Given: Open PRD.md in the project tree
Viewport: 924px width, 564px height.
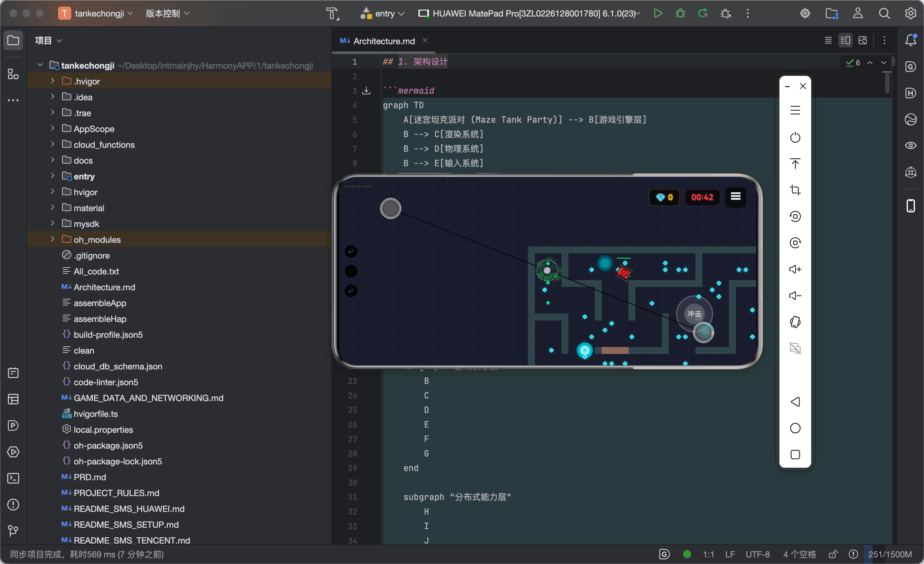Looking at the screenshot, I should coord(90,477).
